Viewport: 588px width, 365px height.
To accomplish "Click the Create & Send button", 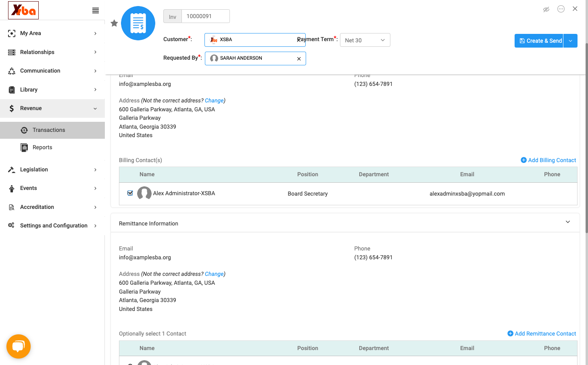I will (x=539, y=41).
